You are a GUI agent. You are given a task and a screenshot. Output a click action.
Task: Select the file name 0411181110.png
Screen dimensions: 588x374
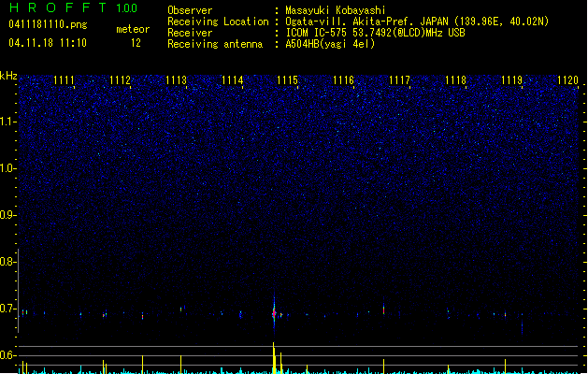[48, 24]
